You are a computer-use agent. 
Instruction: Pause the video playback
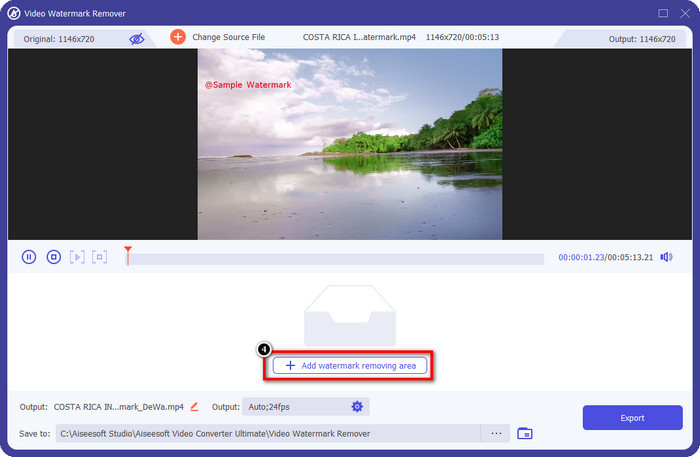point(29,257)
